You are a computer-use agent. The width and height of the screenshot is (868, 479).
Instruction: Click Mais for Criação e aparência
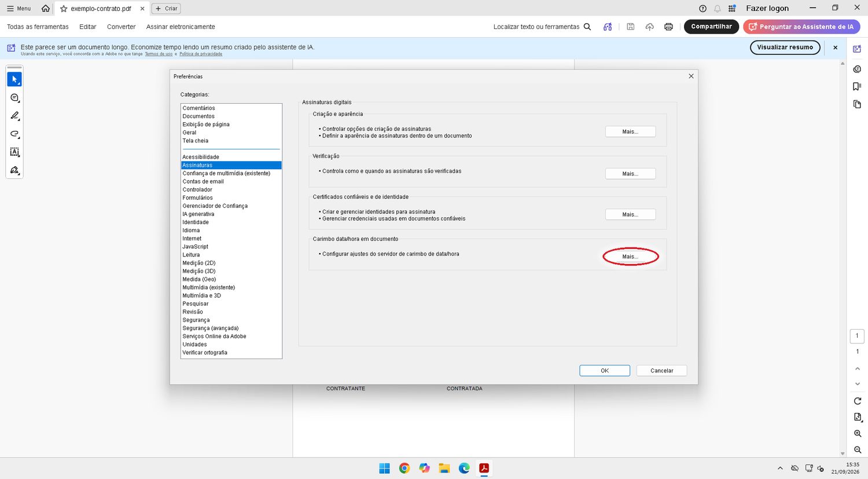pyautogui.click(x=630, y=131)
